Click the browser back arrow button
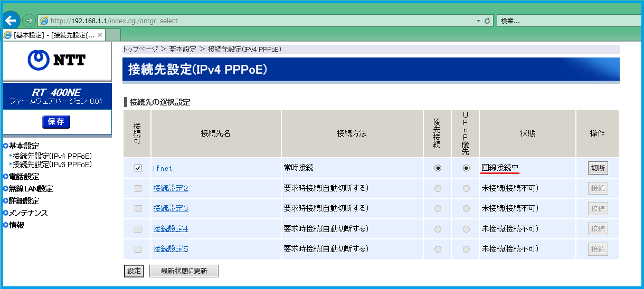This screenshot has height=289, width=644. 11,21
